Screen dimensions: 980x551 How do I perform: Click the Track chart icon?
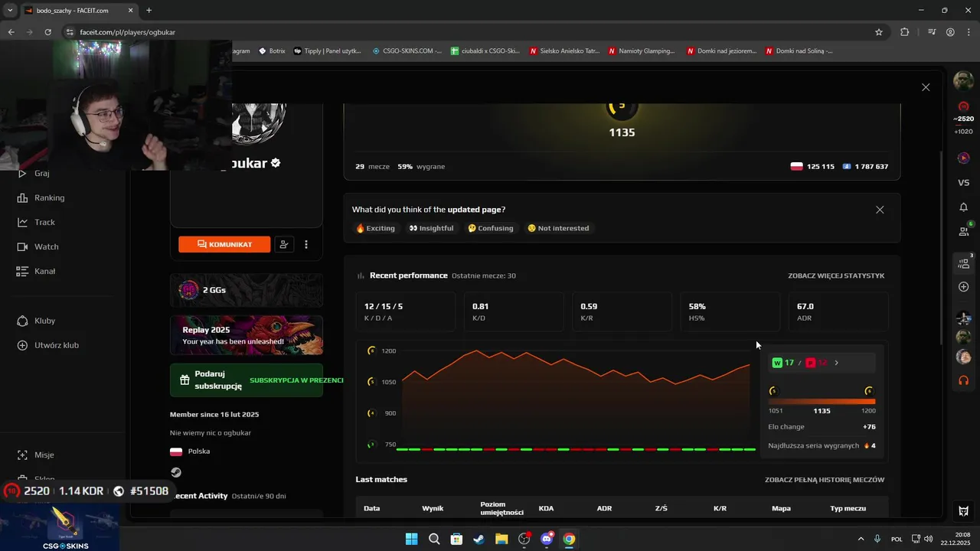(22, 222)
